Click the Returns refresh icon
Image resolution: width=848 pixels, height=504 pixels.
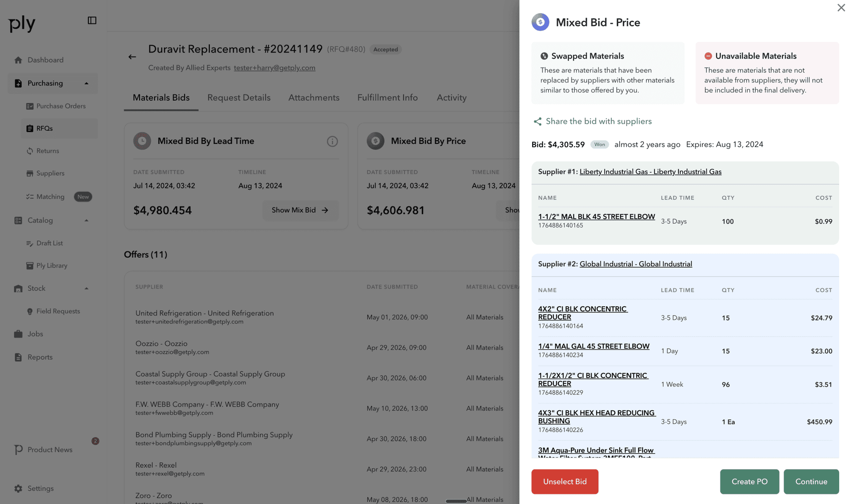point(30,151)
